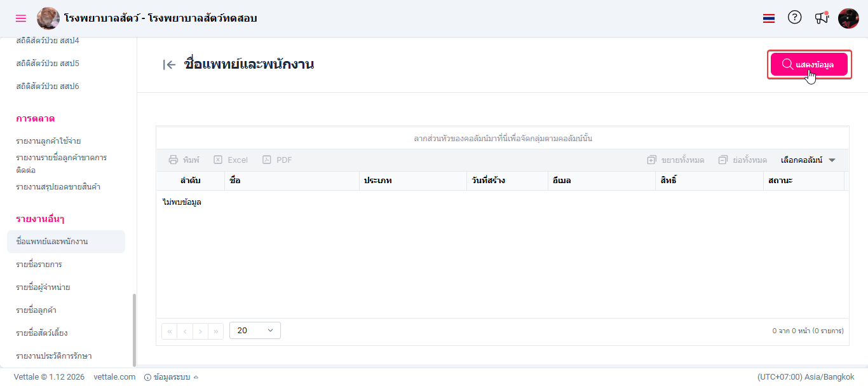
Task: Click the page count summary text
Action: (808, 331)
